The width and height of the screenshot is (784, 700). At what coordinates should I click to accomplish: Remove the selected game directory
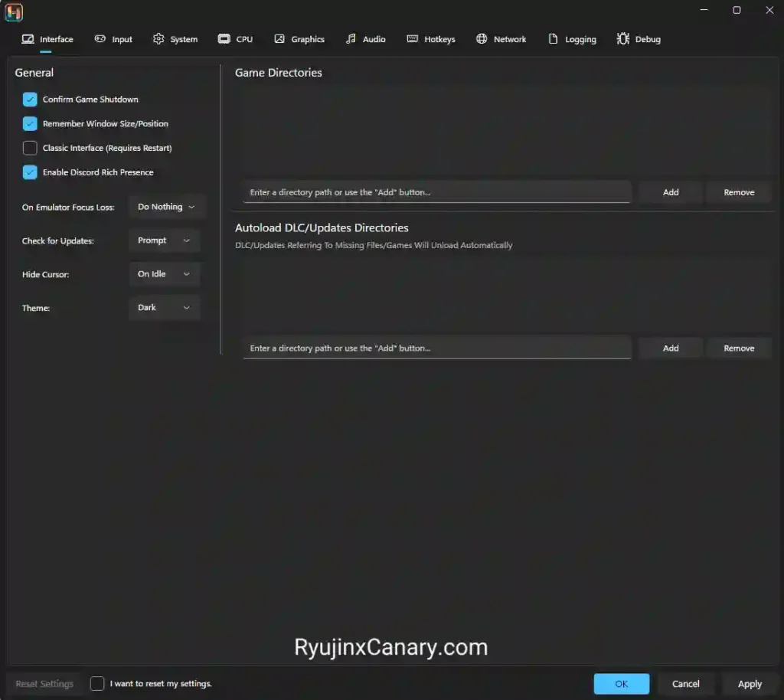[x=739, y=192]
